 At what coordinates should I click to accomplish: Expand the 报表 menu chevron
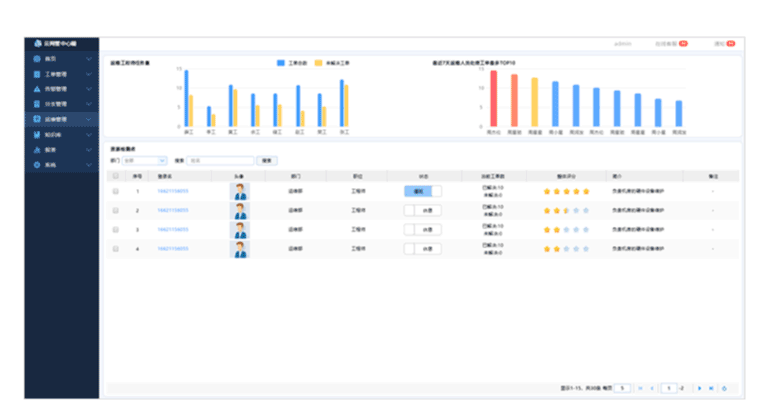pyautogui.click(x=89, y=150)
